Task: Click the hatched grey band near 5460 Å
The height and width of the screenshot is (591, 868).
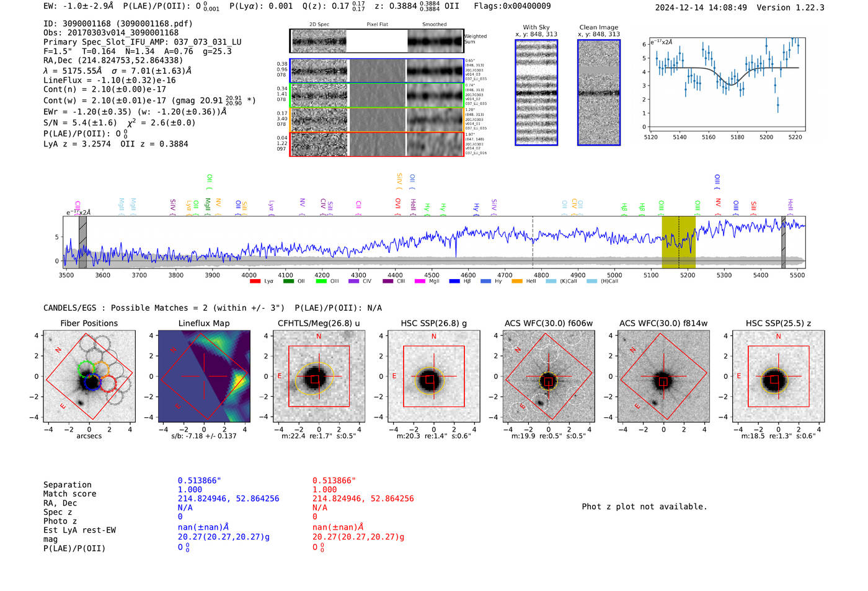Action: 783,242
